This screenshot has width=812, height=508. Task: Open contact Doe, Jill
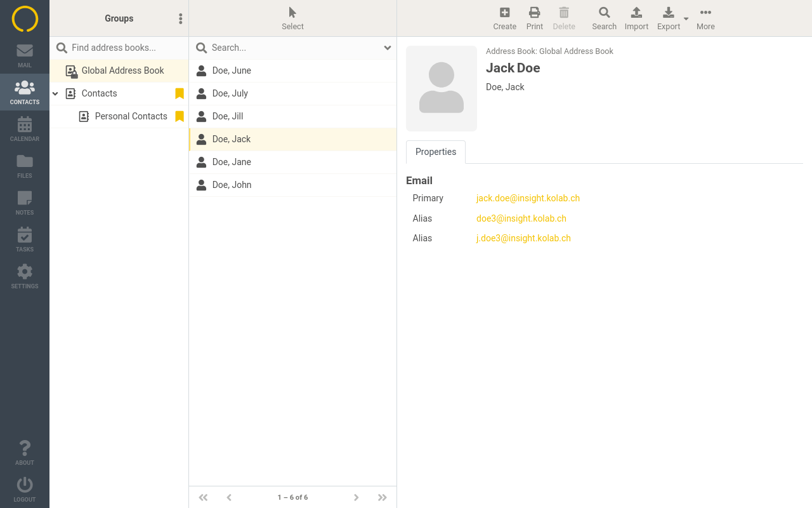[292, 116]
